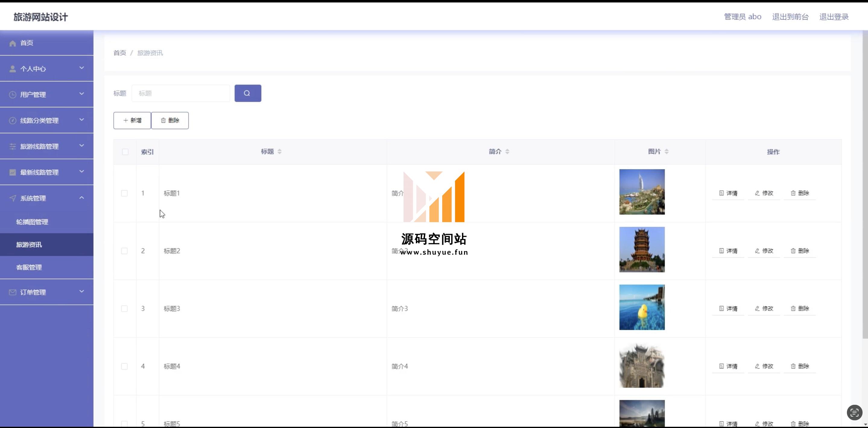
Task: Expand the 最新线路管理 chevron
Action: (81, 172)
